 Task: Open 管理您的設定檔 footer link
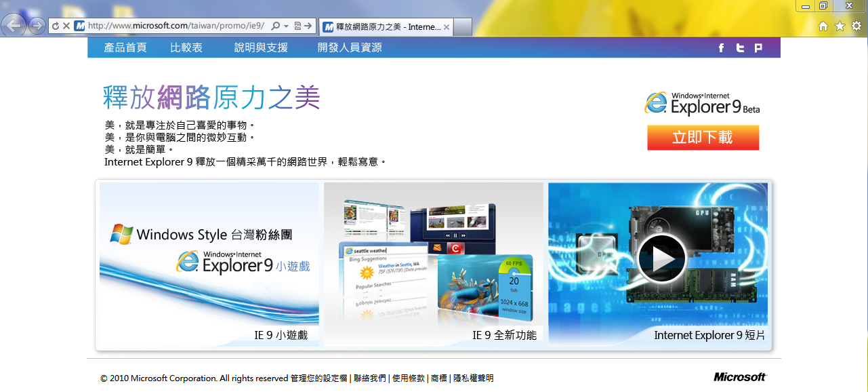[318, 378]
